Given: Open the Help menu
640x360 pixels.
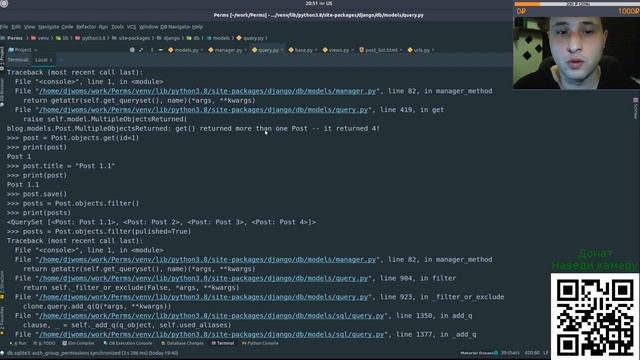Looking at the screenshot, I should click(198, 27).
